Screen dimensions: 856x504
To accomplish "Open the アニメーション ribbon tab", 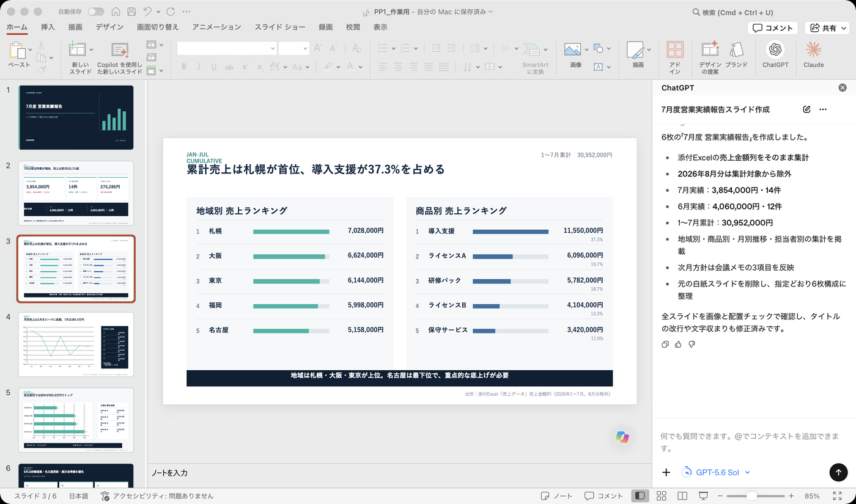I will coord(216,27).
